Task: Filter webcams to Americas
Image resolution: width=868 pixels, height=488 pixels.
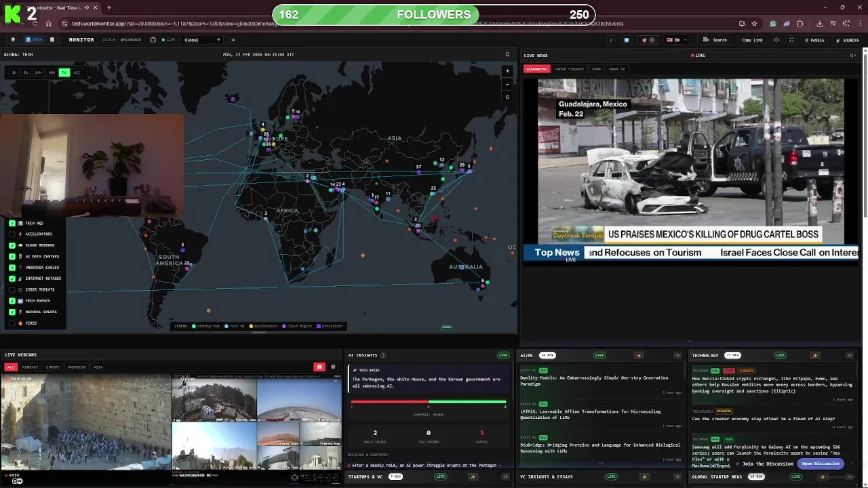Action: tap(77, 367)
